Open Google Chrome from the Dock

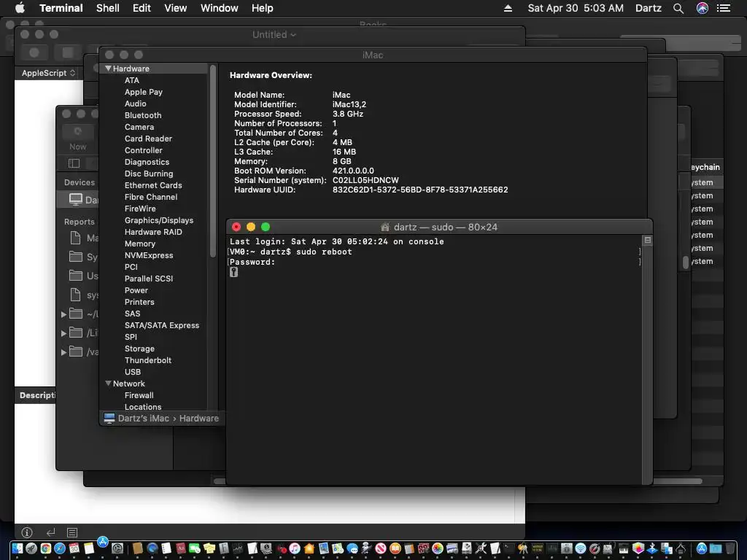[46, 548]
